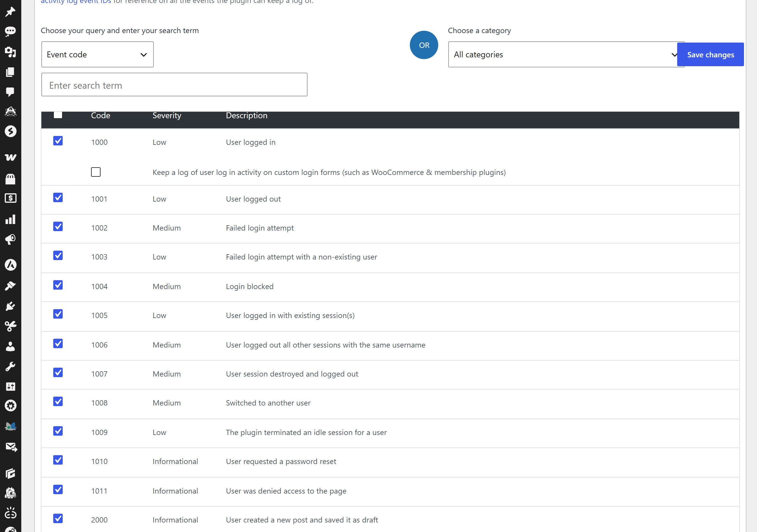Open the Settings sliders icon

(10, 386)
